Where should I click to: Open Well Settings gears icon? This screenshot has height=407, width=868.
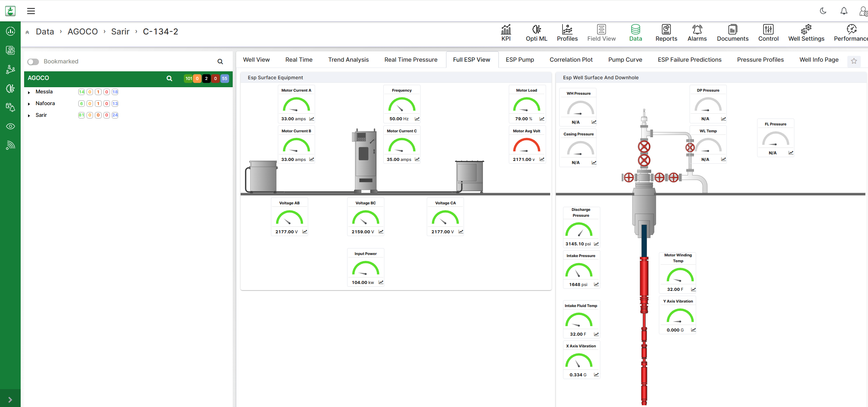tap(806, 30)
